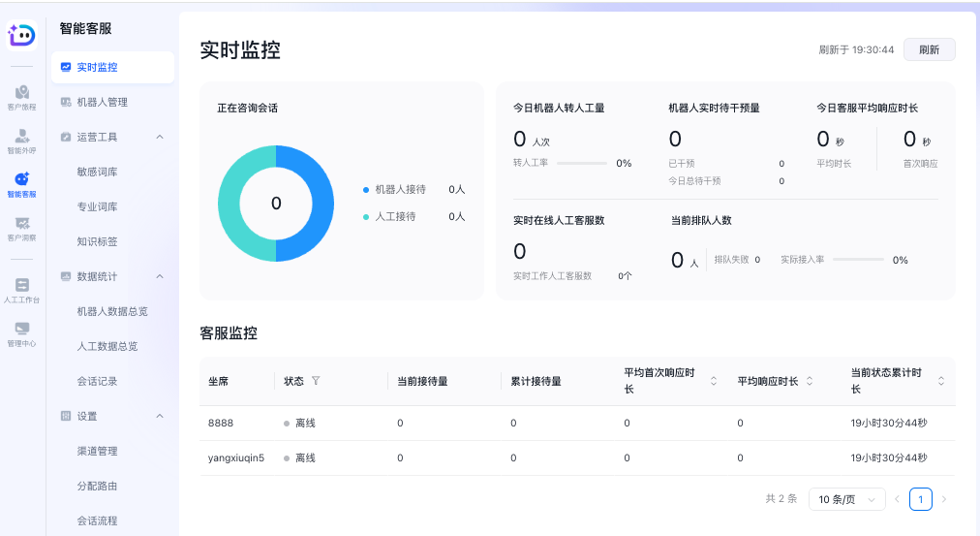This screenshot has width=980, height=536.
Task: Click 19小时30分44秒 in row 8888
Action: (889, 424)
